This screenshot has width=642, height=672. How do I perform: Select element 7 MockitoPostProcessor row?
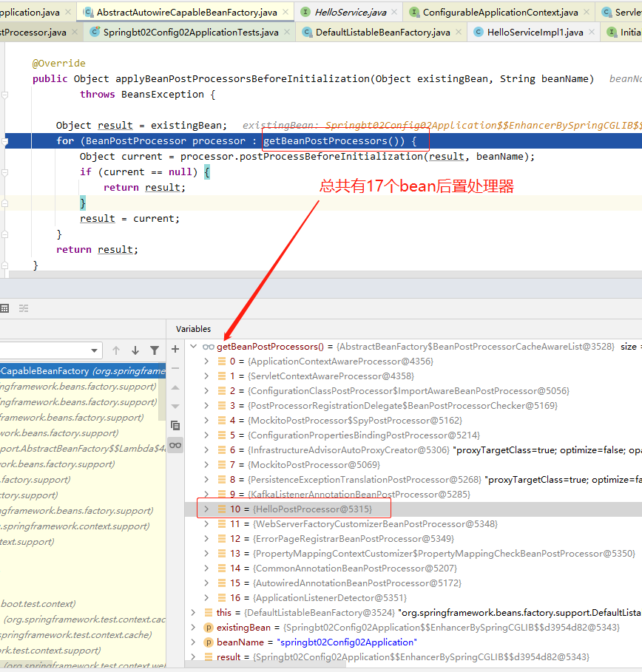[413, 464]
